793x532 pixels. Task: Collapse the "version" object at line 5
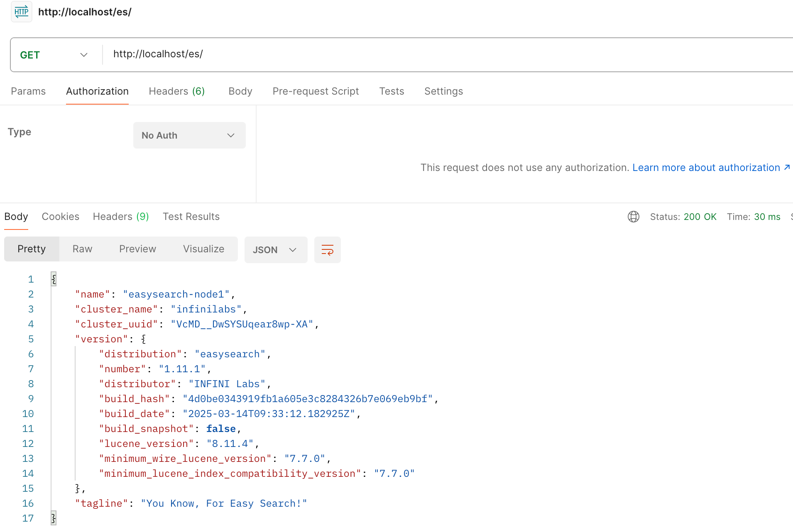point(143,339)
